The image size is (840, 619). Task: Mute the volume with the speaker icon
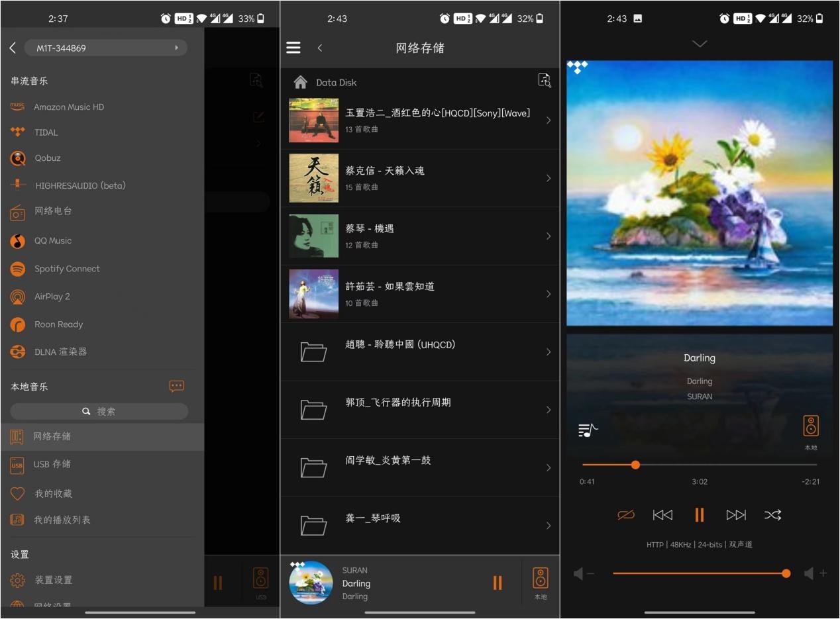(579, 573)
